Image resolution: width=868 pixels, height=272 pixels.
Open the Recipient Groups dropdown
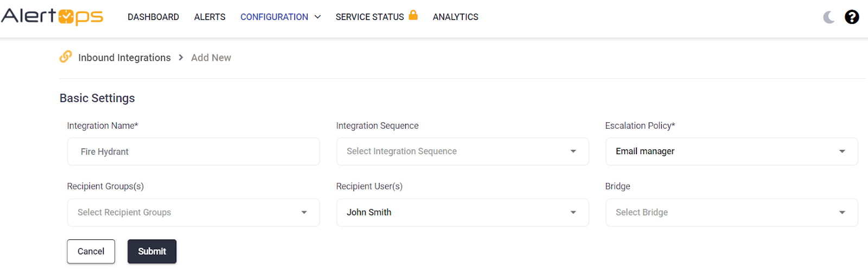point(193,212)
